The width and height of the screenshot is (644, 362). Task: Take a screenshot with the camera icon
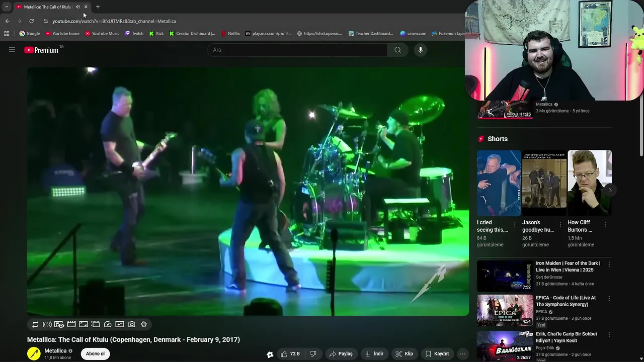coord(132,324)
